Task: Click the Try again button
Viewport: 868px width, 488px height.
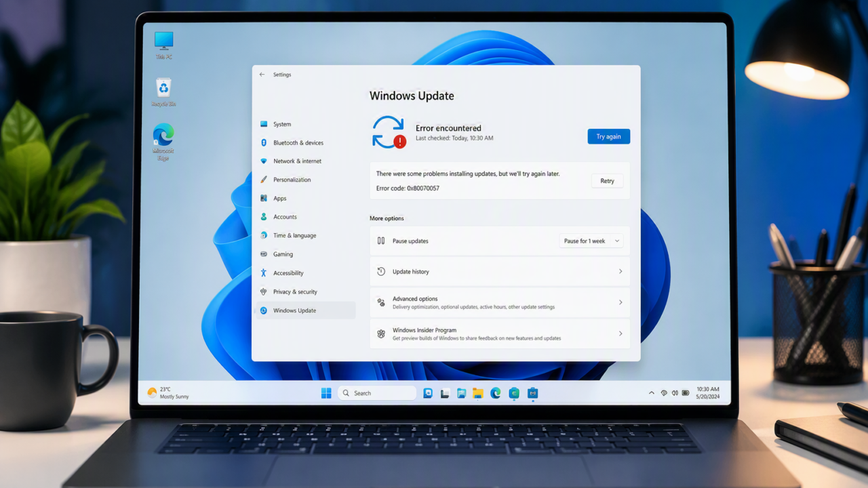Action: coord(608,136)
